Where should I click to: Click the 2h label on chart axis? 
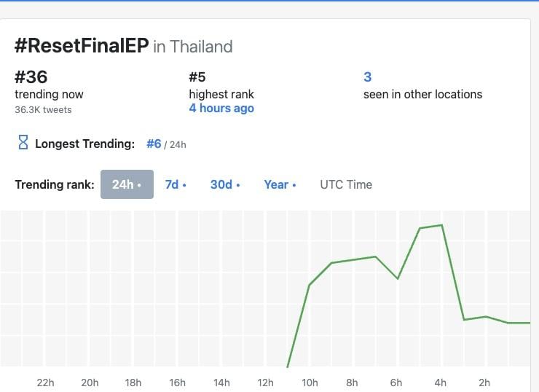pyautogui.click(x=484, y=383)
